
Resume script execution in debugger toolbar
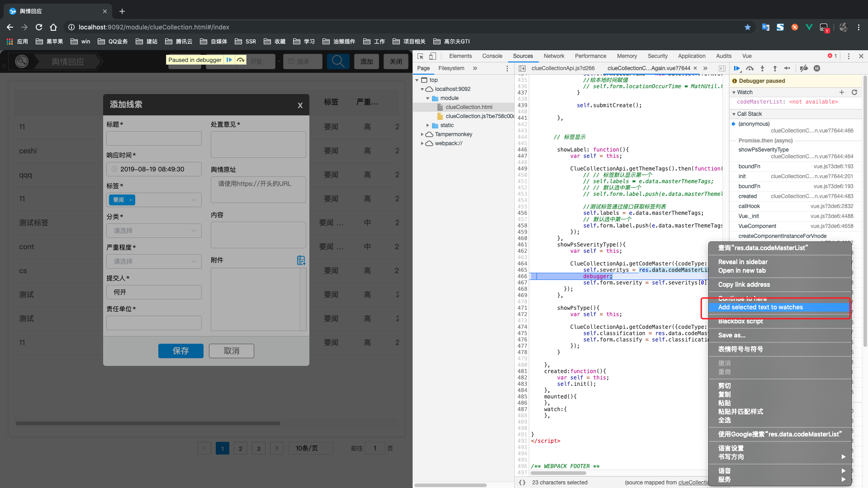click(737, 68)
